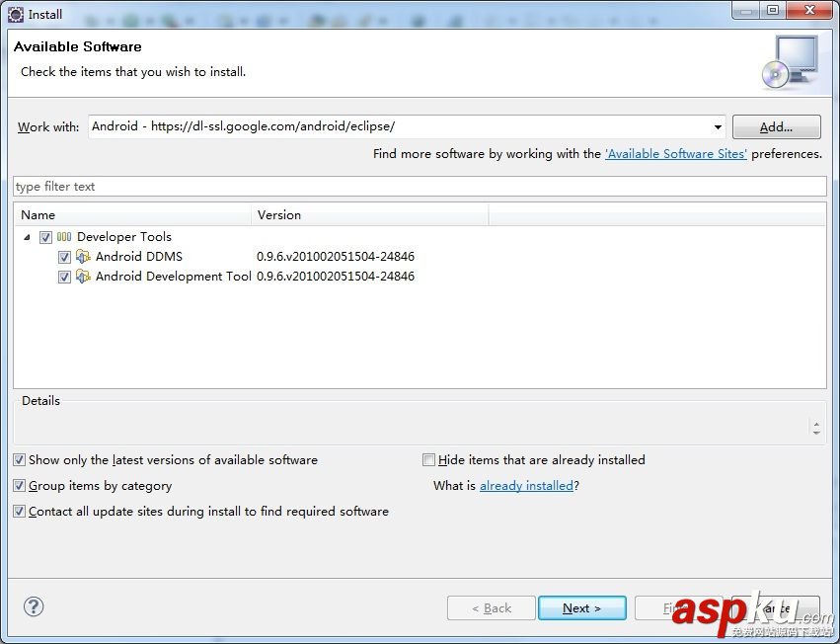
Task: Click the Add... button
Action: [x=776, y=127]
